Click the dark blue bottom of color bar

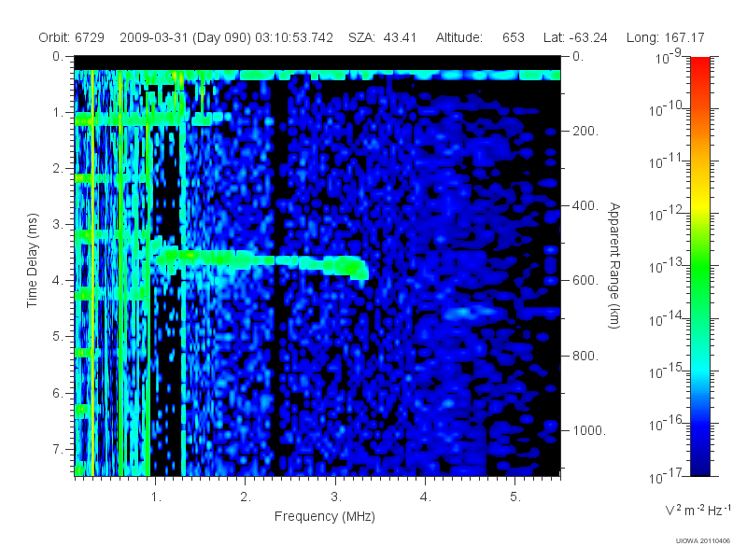point(700,464)
